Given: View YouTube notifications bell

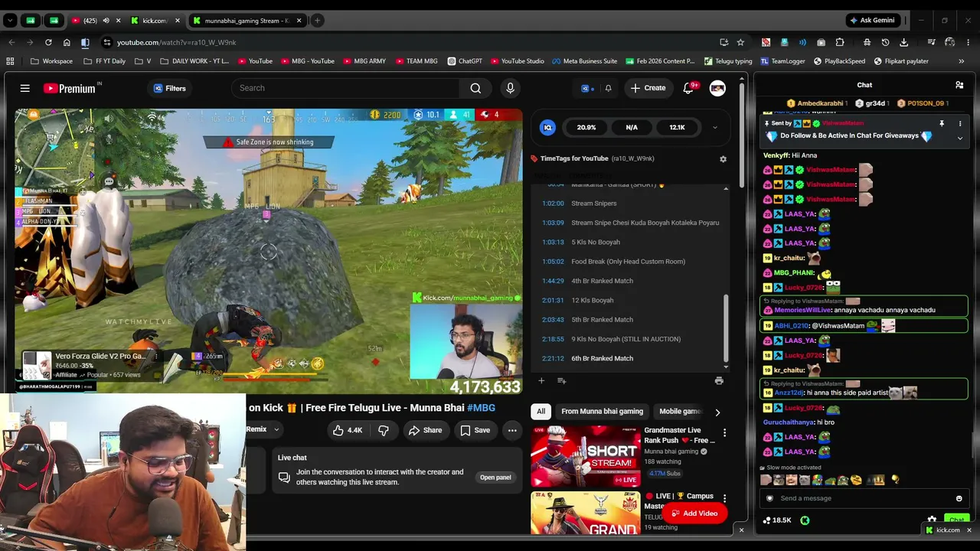Looking at the screenshot, I should [688, 88].
